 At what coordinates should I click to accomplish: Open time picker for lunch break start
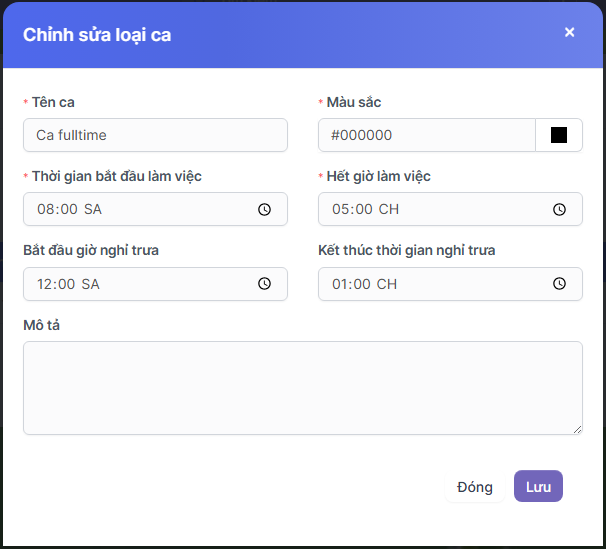coord(264,284)
